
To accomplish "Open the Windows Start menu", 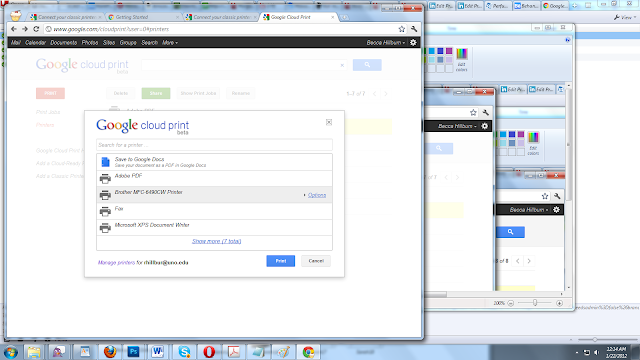I will (x=10, y=352).
